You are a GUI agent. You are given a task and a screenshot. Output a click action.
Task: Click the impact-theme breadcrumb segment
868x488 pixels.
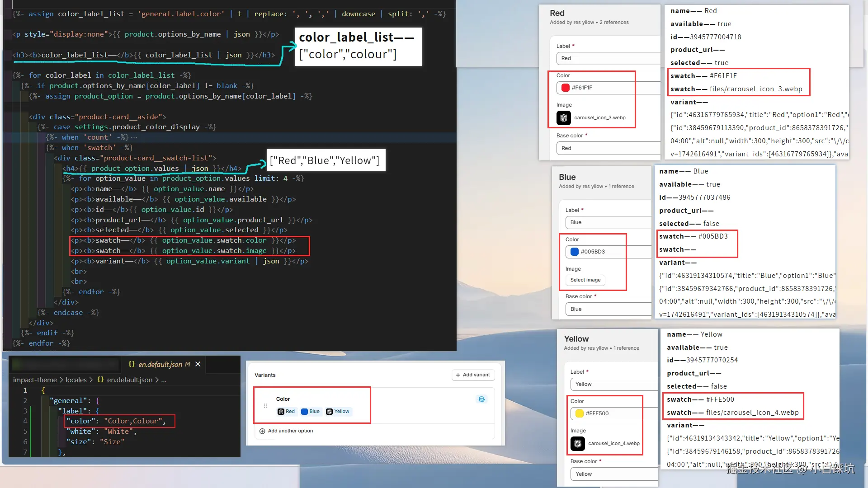point(35,380)
